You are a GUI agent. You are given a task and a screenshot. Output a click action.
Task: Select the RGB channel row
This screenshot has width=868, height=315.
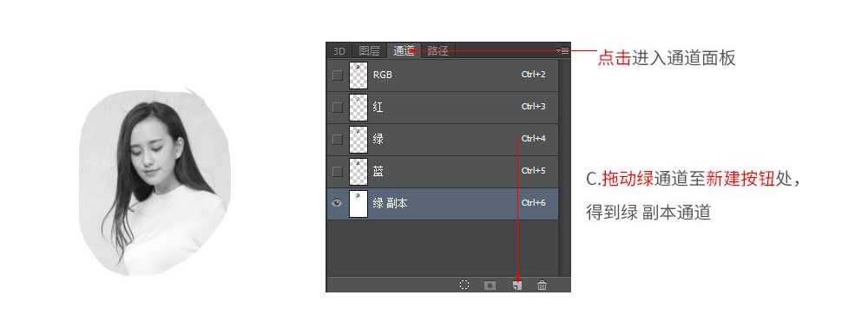tap(443, 75)
